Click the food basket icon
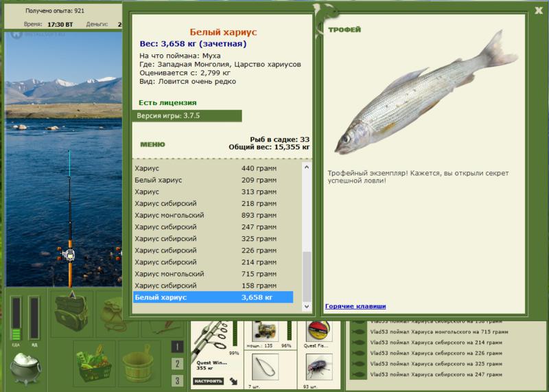Screen dimensions: 549x392 tap(95, 364)
